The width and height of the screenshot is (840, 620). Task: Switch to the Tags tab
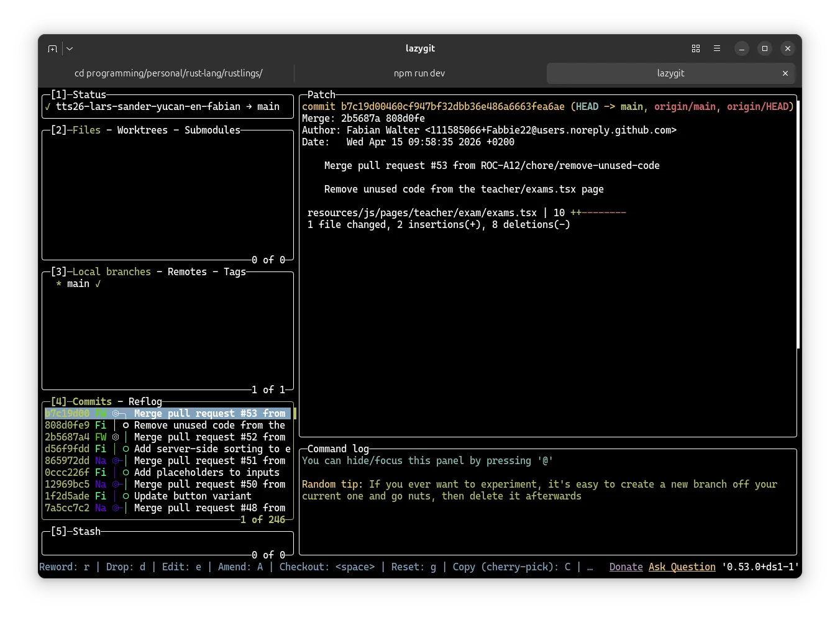pos(235,272)
